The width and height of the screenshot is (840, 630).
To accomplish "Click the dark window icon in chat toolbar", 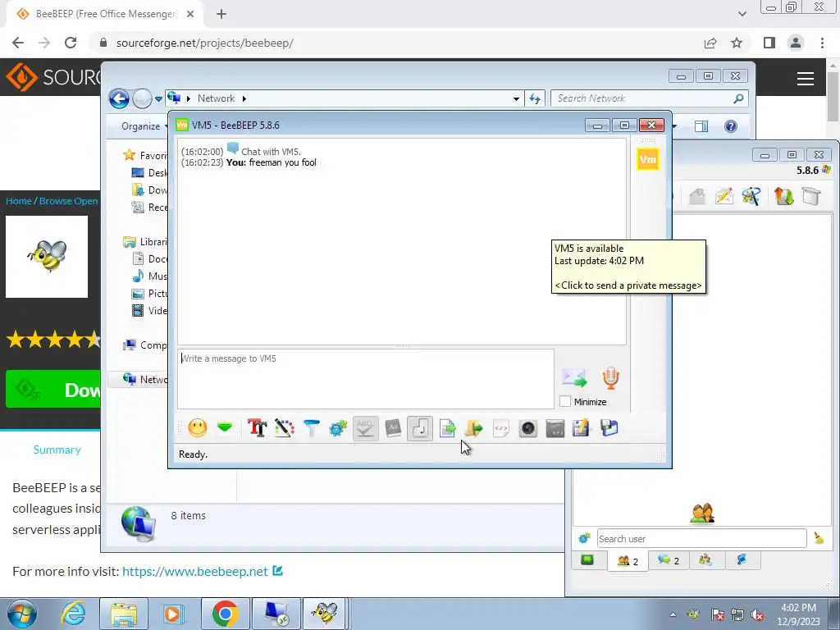I will point(555,428).
